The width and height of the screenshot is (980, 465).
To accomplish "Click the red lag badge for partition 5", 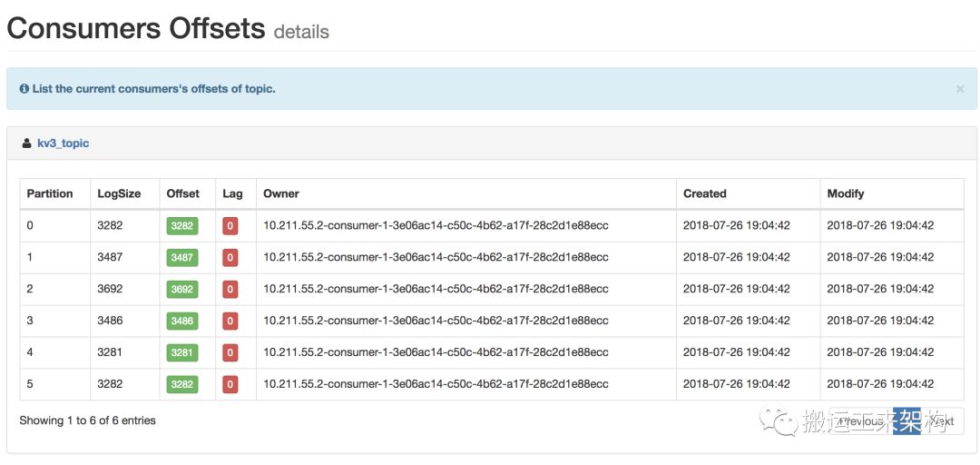I will pos(230,385).
